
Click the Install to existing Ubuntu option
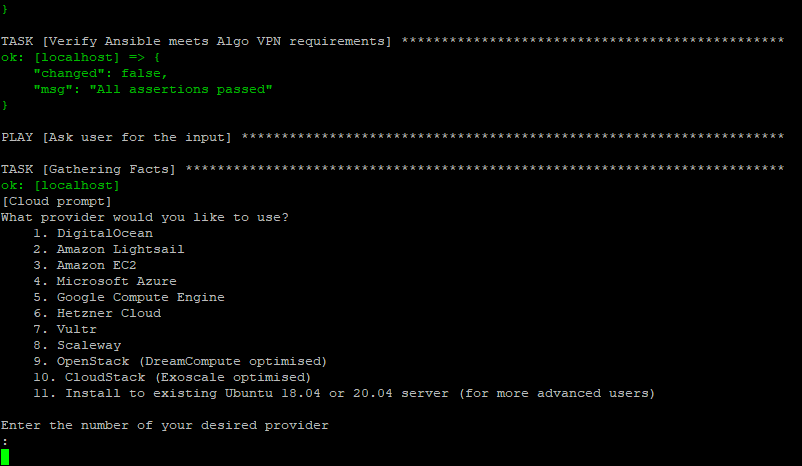344,393
